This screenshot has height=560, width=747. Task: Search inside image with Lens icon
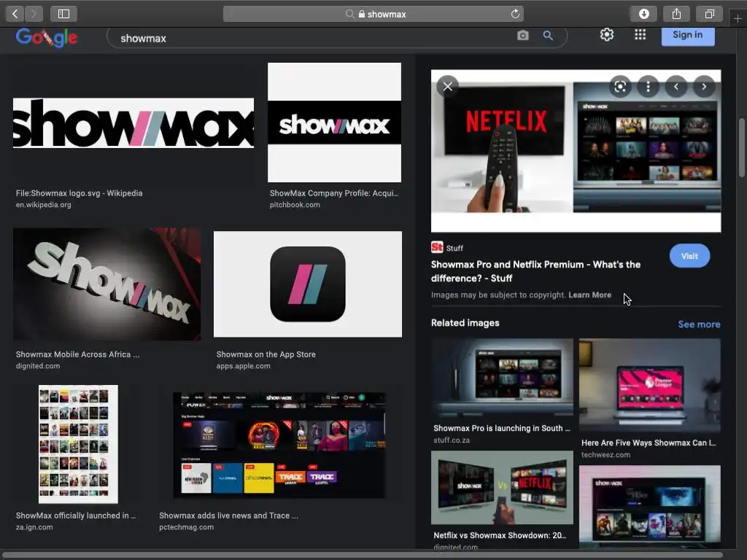tap(620, 86)
